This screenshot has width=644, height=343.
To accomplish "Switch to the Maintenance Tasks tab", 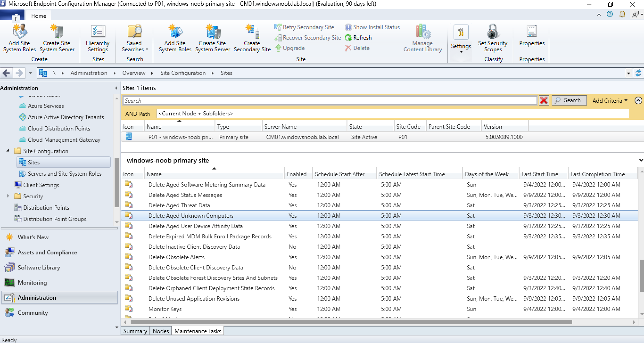I will click(198, 331).
